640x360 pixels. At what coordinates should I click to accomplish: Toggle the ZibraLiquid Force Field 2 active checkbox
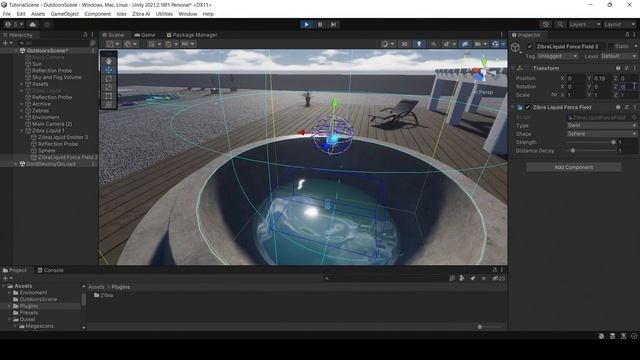tap(530, 47)
